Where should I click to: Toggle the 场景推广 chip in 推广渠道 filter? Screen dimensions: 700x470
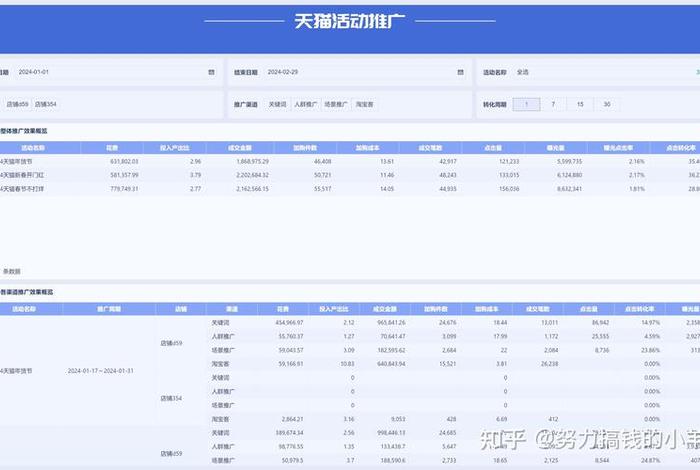[336, 104]
